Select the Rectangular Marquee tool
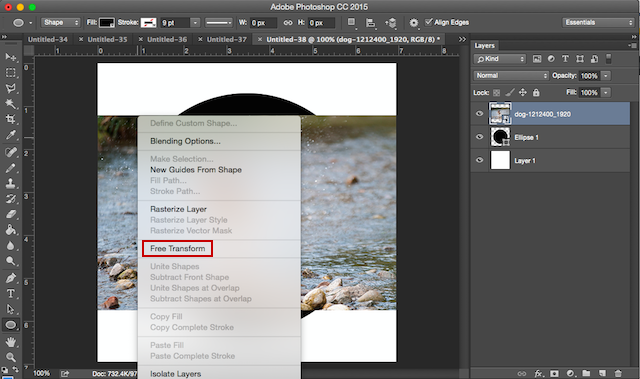Image resolution: width=640 pixels, height=379 pixels. tap(11, 73)
